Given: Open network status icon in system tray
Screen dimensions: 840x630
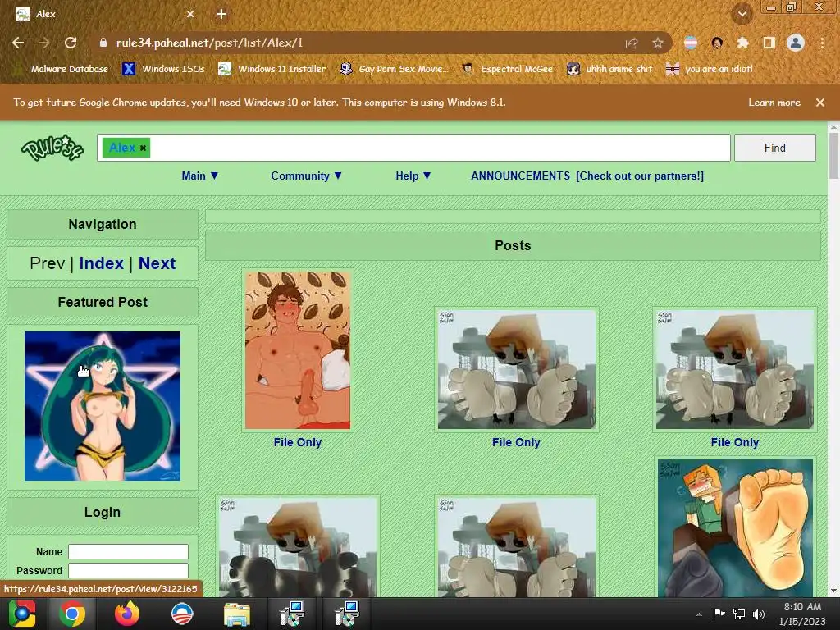Looking at the screenshot, I should click(x=739, y=614).
